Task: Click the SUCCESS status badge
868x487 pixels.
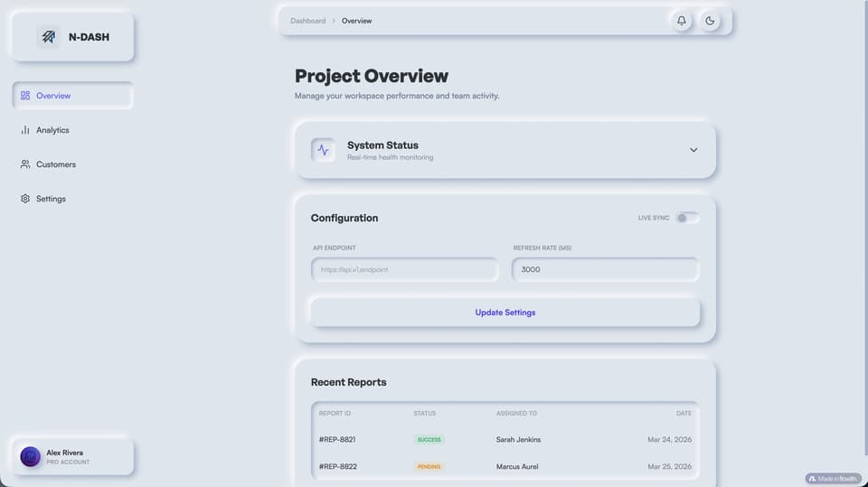Action: [429, 439]
